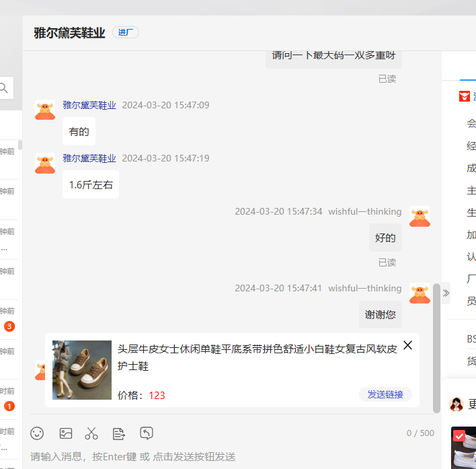The height and width of the screenshot is (469, 476).
Task: Click the 有的 message bubble
Action: tap(79, 131)
